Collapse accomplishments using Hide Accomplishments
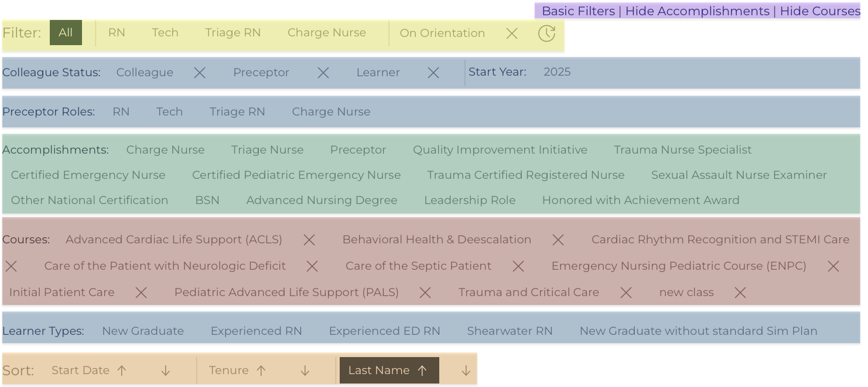Image resolution: width=868 pixels, height=387 pixels. pos(698,11)
